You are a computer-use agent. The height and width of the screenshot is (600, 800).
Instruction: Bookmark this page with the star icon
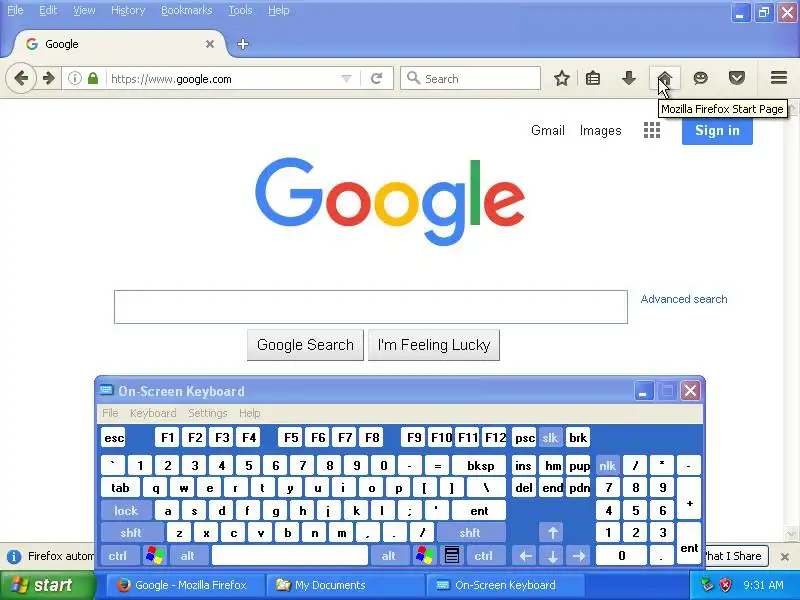[x=562, y=79]
